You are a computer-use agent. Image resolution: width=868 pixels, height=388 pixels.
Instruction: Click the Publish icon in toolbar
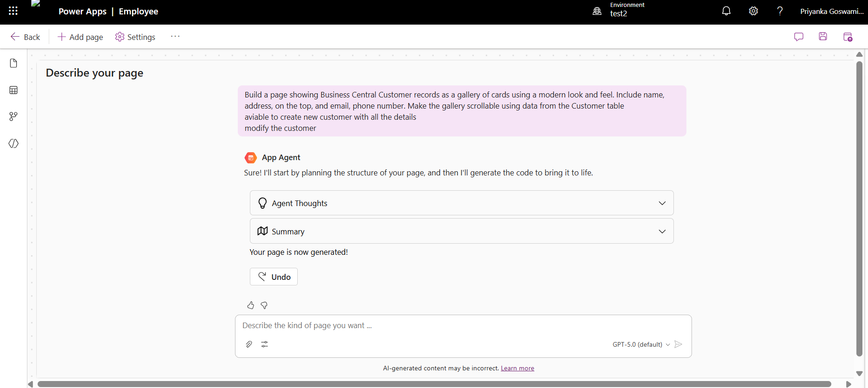coord(848,37)
